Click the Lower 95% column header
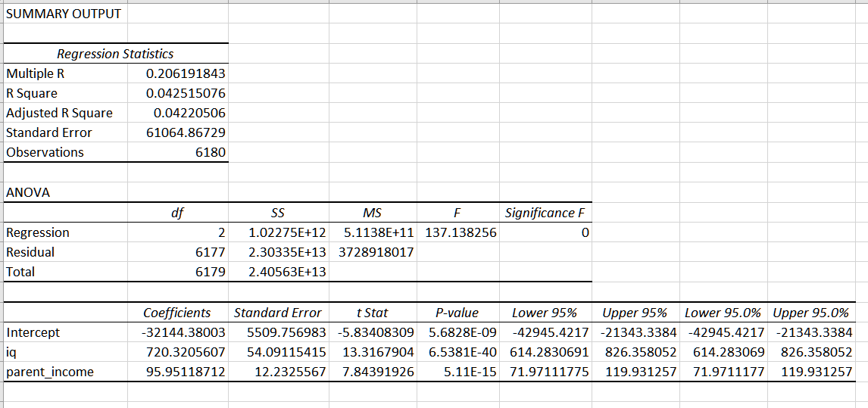Image resolution: width=868 pixels, height=408 pixels. point(546,313)
